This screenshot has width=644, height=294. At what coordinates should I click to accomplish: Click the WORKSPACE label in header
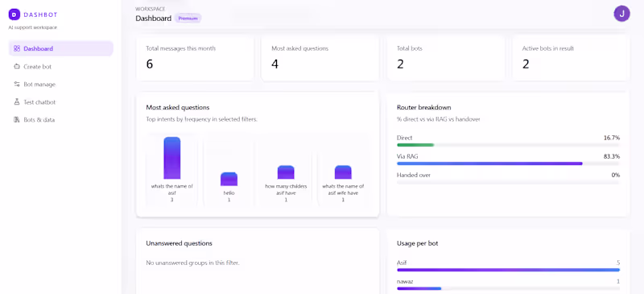click(151, 9)
